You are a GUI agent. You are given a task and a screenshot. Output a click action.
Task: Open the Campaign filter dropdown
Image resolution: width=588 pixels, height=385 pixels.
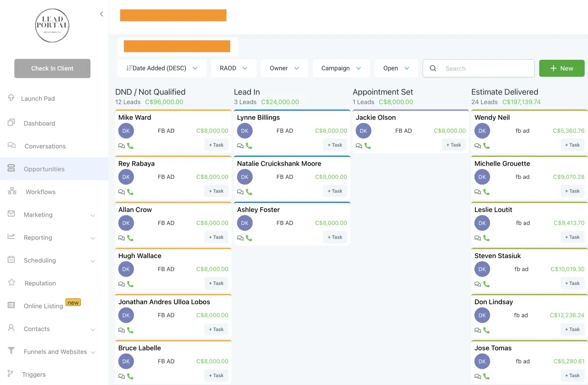(x=341, y=68)
